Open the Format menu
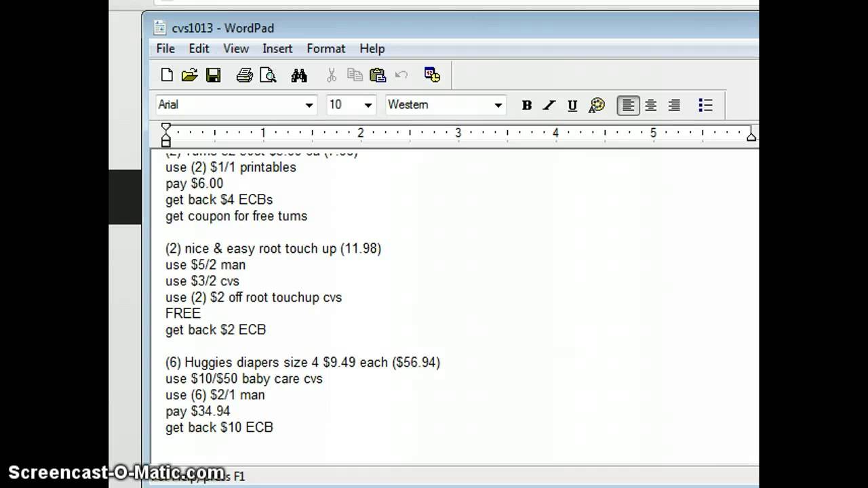Viewport: 868px width, 488px height. (x=325, y=49)
